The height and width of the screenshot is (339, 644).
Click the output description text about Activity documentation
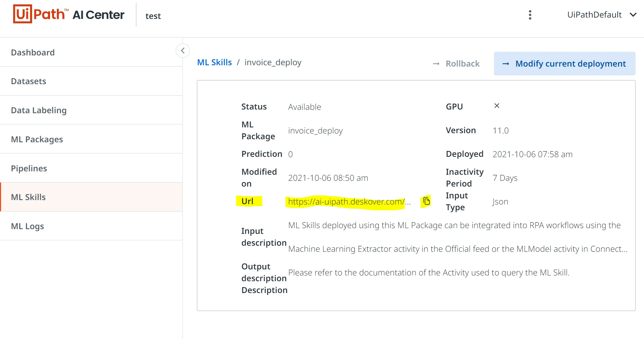pos(429,273)
